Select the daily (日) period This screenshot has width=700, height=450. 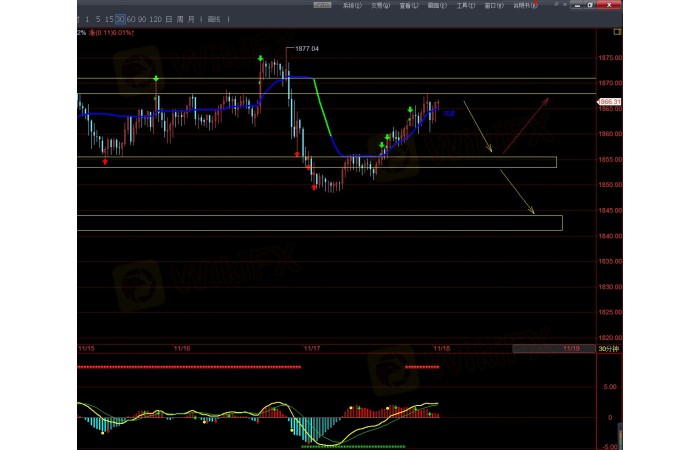point(167,19)
